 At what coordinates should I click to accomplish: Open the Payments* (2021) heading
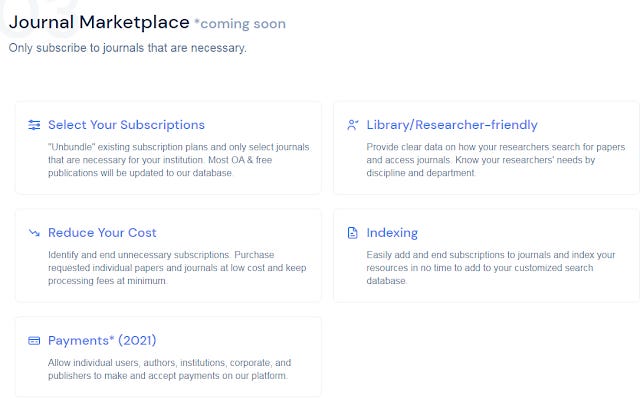pyautogui.click(x=102, y=340)
